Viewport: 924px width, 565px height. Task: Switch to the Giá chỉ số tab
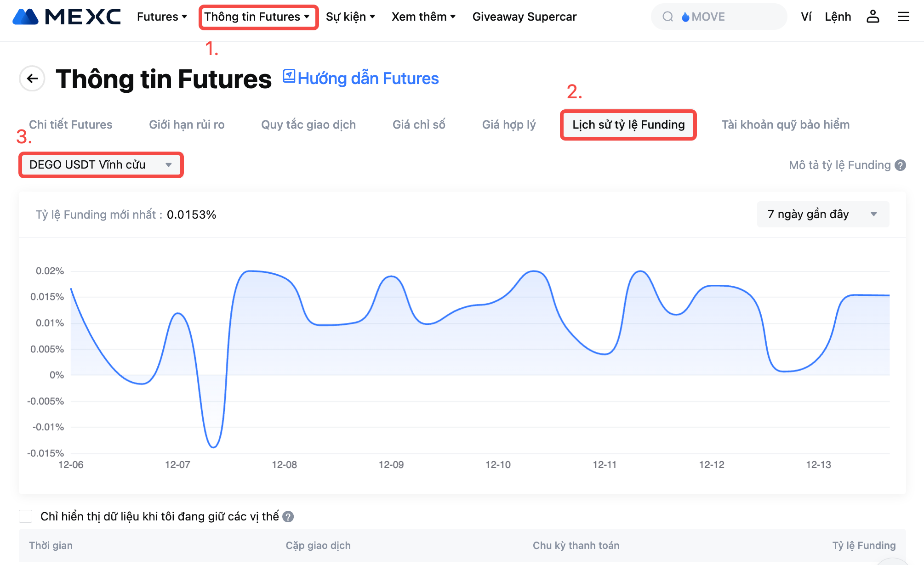418,124
